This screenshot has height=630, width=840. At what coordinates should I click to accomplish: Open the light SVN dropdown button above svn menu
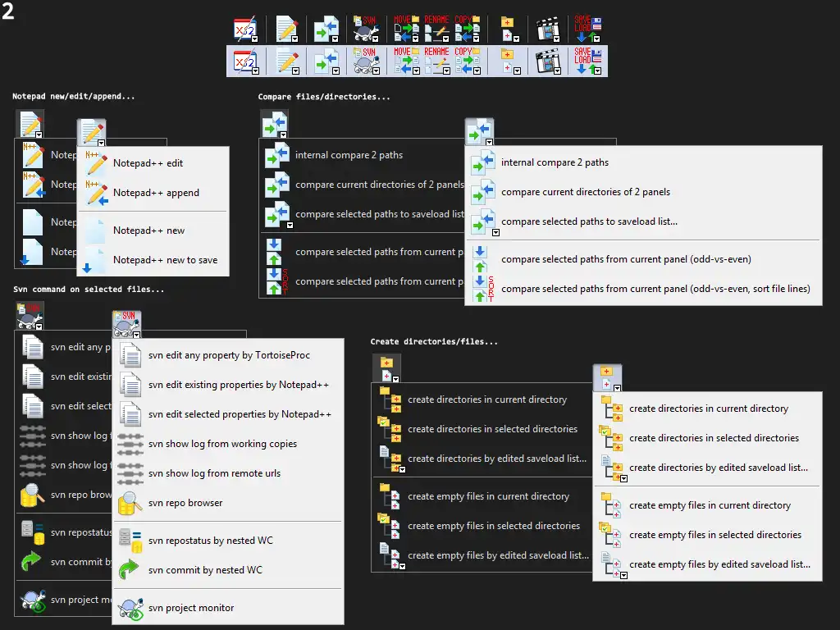point(127,324)
